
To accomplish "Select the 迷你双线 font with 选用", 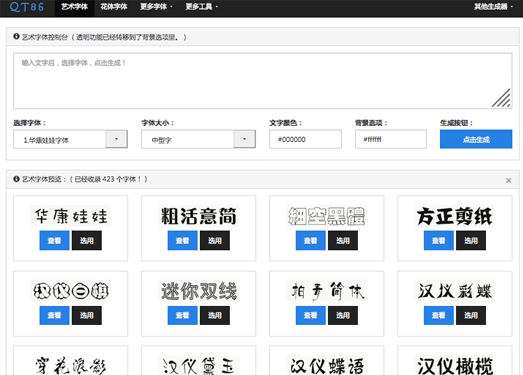I will pos(215,315).
